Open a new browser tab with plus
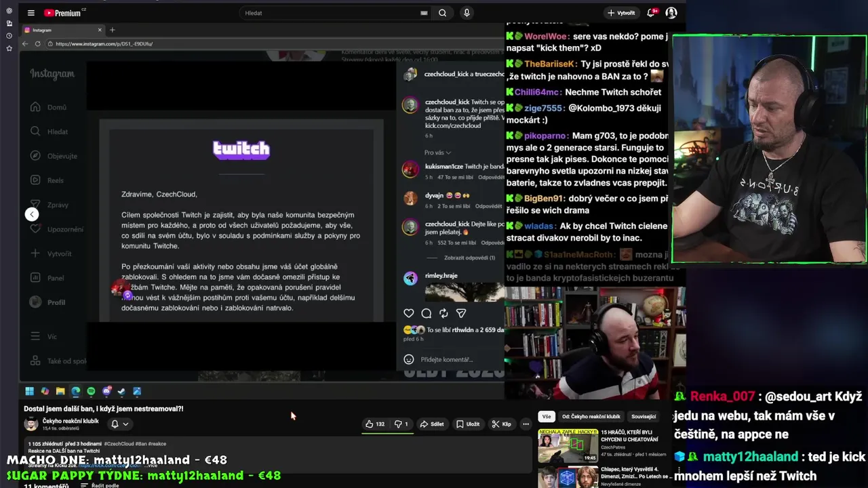 point(113,30)
